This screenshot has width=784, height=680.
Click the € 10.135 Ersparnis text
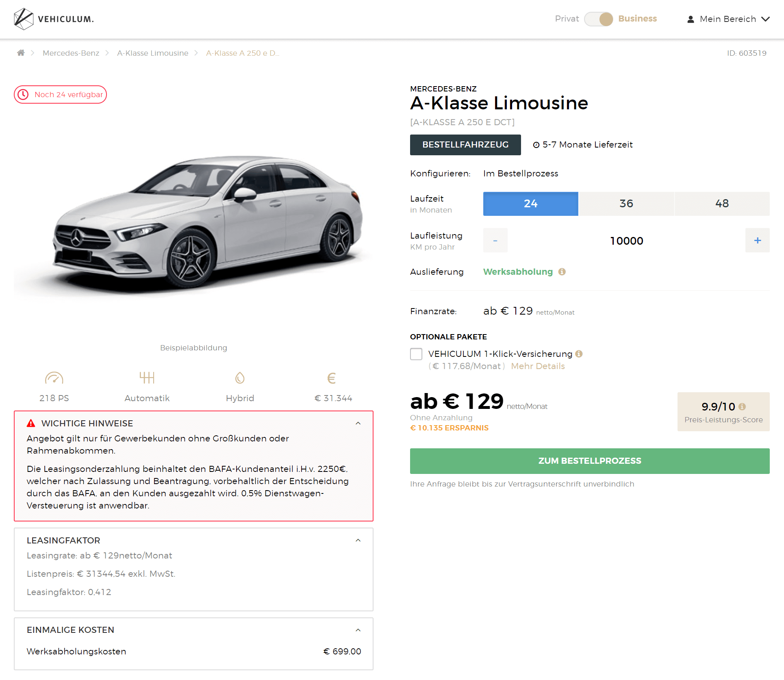(449, 428)
